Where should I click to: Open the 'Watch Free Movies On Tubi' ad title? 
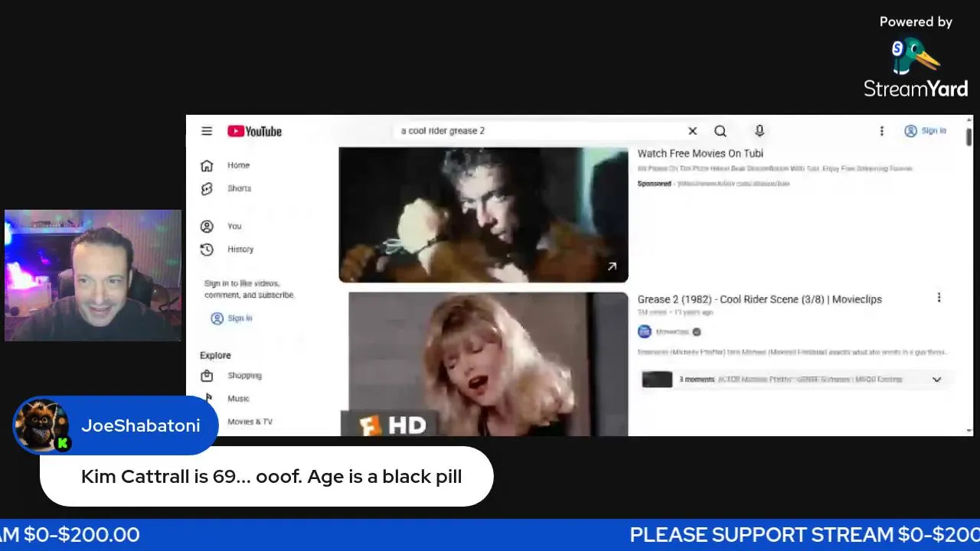pyautogui.click(x=701, y=153)
